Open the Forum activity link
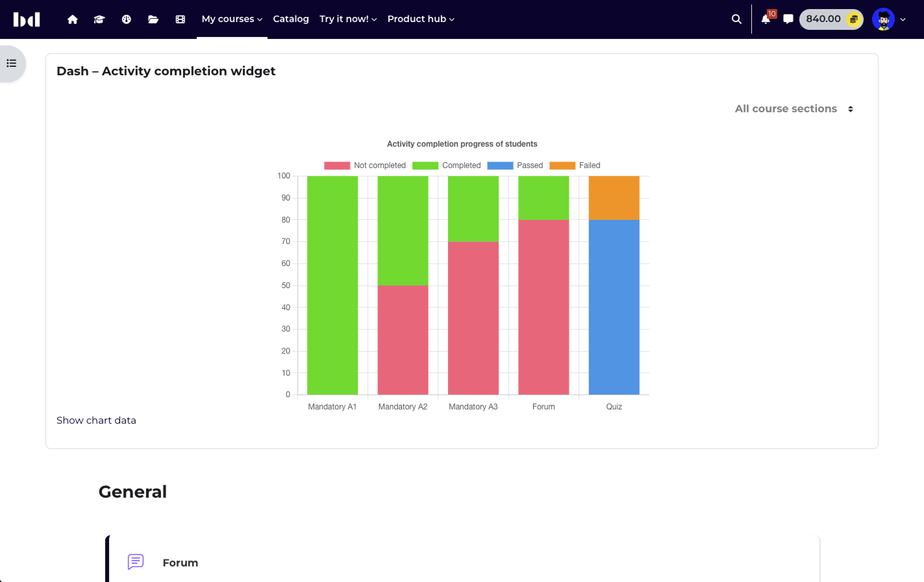The image size is (924, 582). (181, 563)
